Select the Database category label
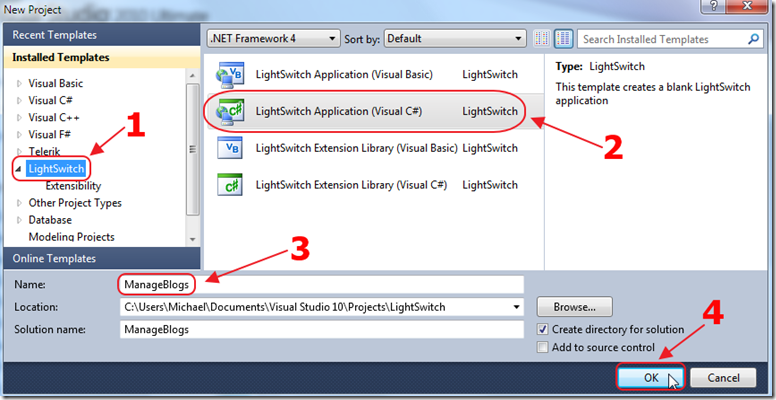 pyautogui.click(x=50, y=220)
